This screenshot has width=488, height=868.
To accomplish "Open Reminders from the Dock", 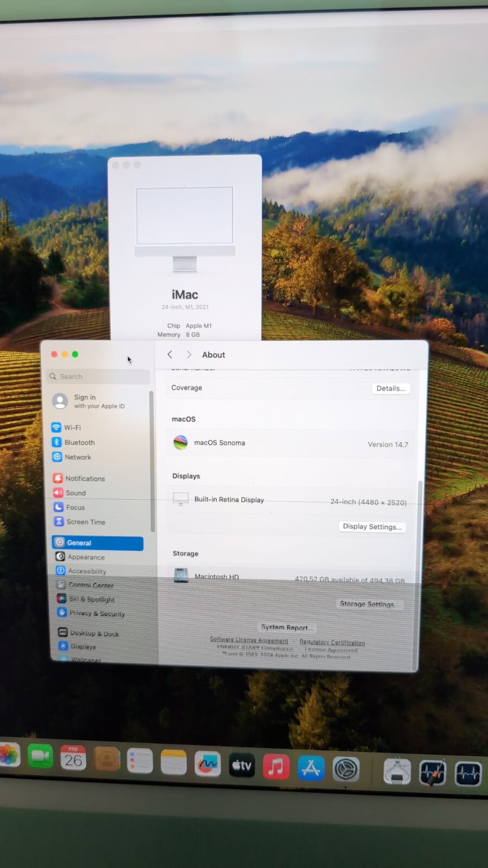I will tap(140, 761).
